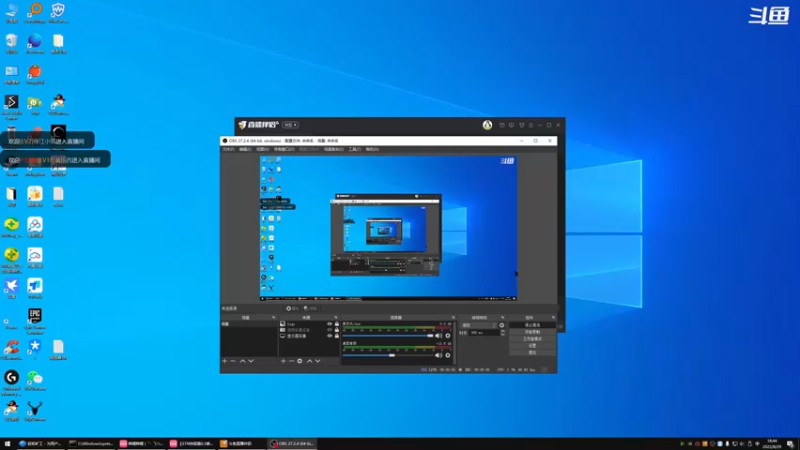
Task: Toggle the lock on the Logo source
Action: click(x=336, y=324)
